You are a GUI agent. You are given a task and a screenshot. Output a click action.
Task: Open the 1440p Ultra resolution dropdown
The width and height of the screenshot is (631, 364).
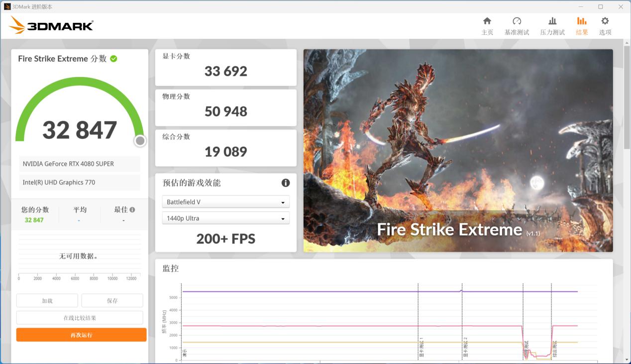[225, 218]
